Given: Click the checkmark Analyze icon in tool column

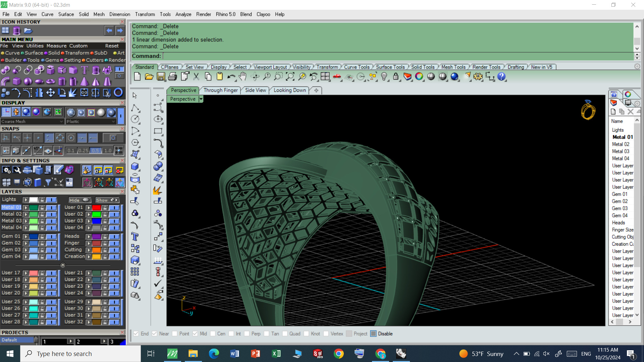Looking at the screenshot, I should pos(158,284).
